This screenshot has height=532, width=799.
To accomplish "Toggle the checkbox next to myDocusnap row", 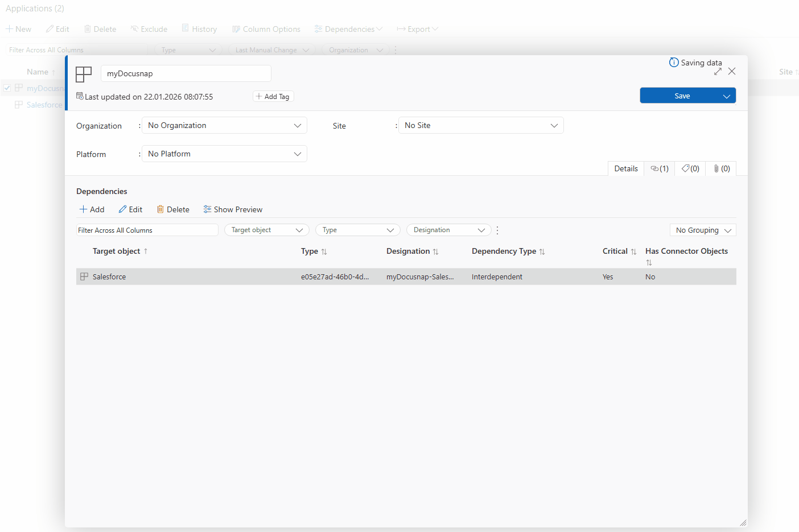I will point(7,88).
